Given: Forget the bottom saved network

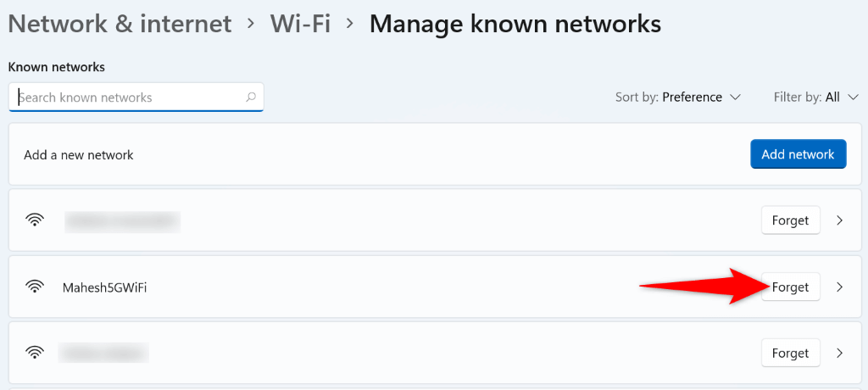Looking at the screenshot, I should pyautogui.click(x=790, y=353).
